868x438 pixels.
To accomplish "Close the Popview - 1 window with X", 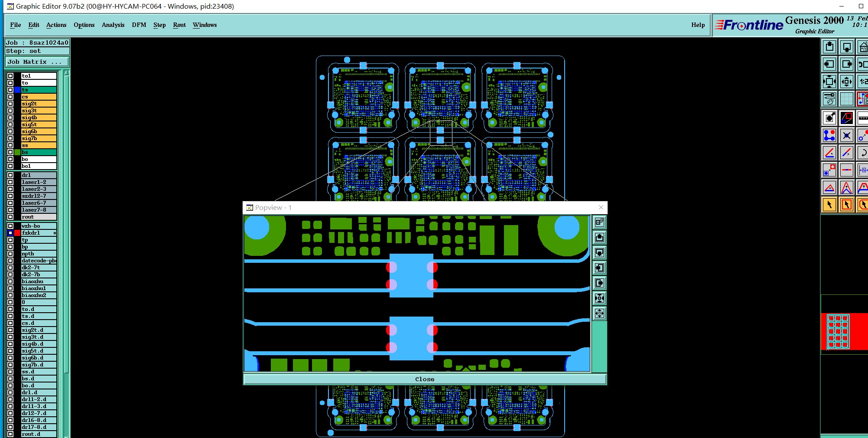I will tap(601, 207).
